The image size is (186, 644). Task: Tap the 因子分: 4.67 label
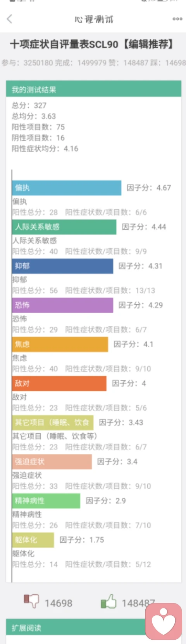(x=149, y=188)
